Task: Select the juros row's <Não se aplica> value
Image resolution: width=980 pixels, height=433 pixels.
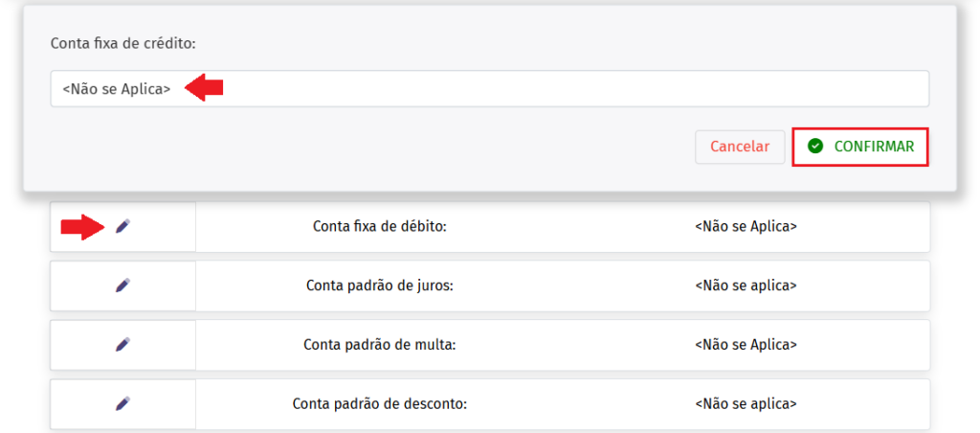Action: tap(746, 285)
